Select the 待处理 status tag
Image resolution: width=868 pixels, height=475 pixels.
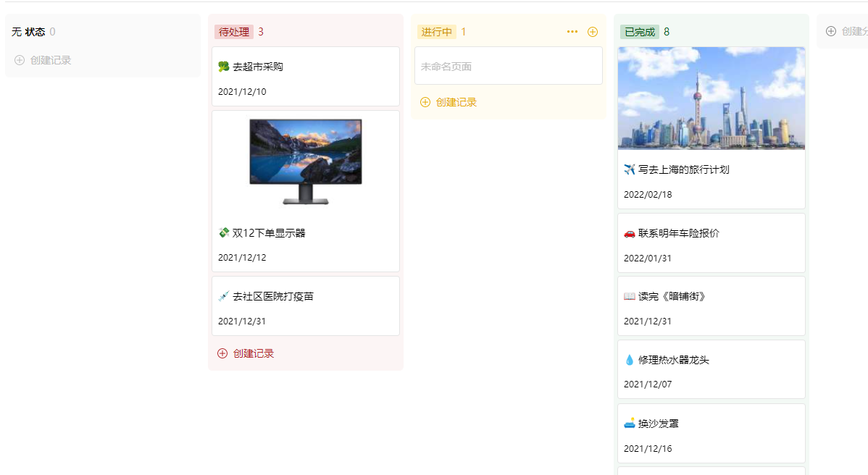click(233, 32)
